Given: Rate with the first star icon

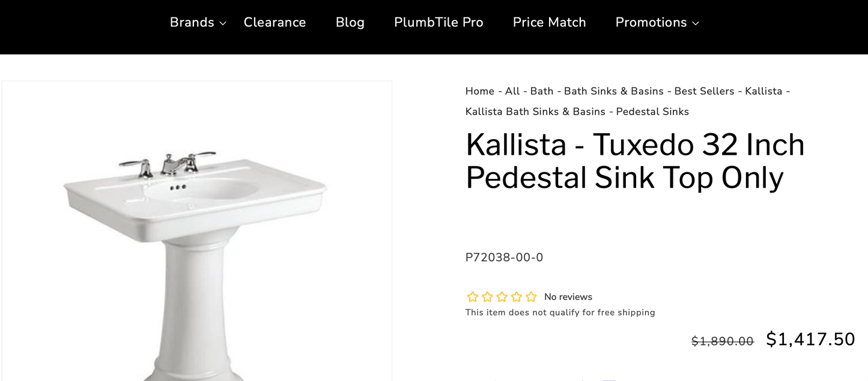Looking at the screenshot, I should (x=472, y=296).
